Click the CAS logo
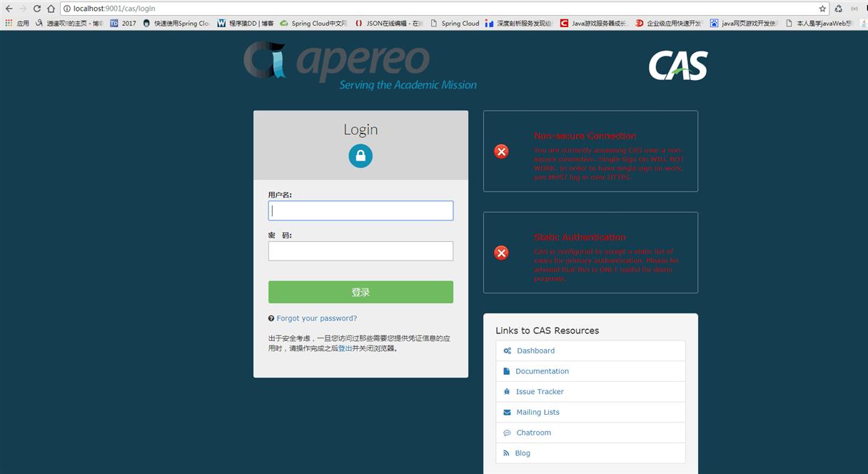 [677, 66]
